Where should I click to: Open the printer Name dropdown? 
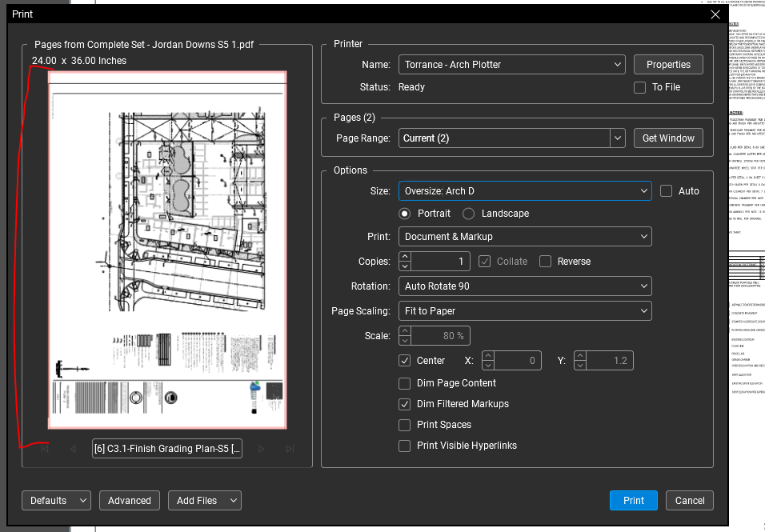click(512, 65)
